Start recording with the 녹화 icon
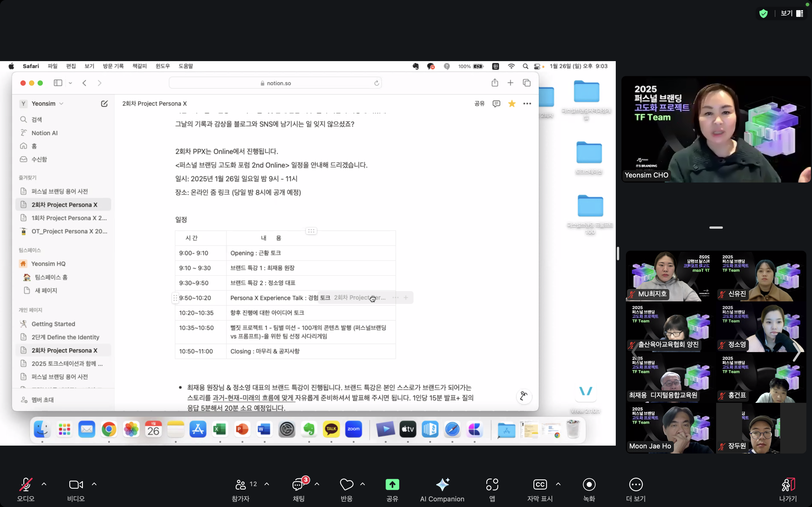The height and width of the screenshot is (507, 812). tap(589, 484)
